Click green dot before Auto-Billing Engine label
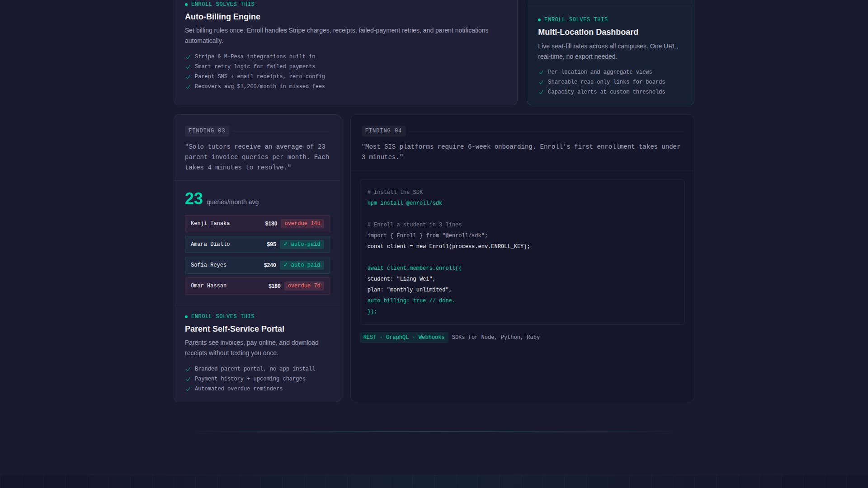The width and height of the screenshot is (868, 488). tap(186, 5)
